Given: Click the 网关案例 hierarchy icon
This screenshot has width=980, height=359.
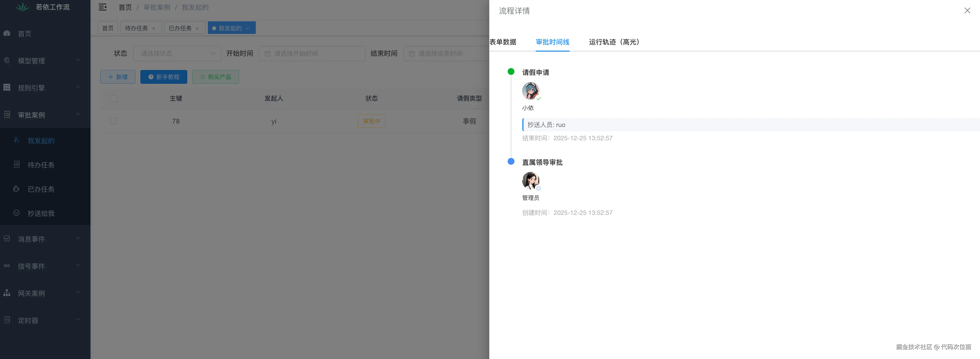Looking at the screenshot, I should [7, 293].
